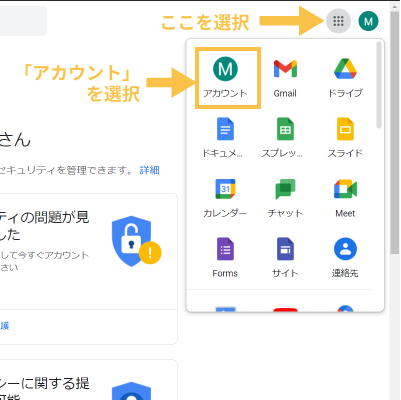
Task: Open the Google apps grid launcher
Action: tap(338, 21)
